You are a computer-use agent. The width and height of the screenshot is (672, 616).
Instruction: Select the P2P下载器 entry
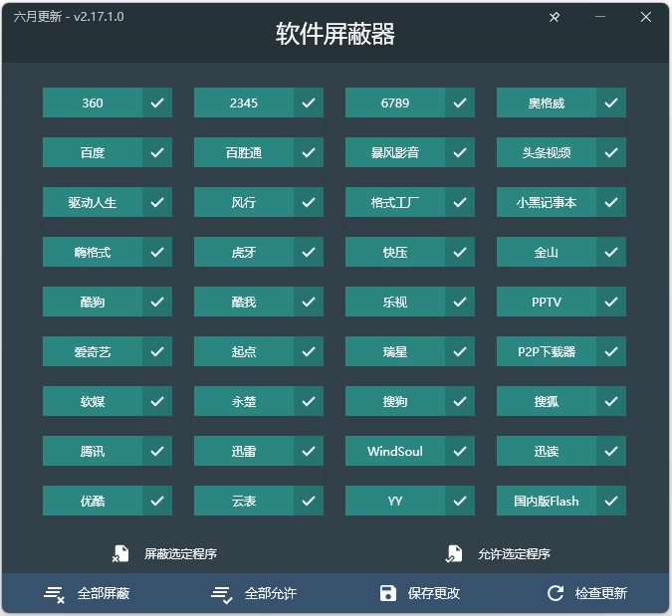547,351
